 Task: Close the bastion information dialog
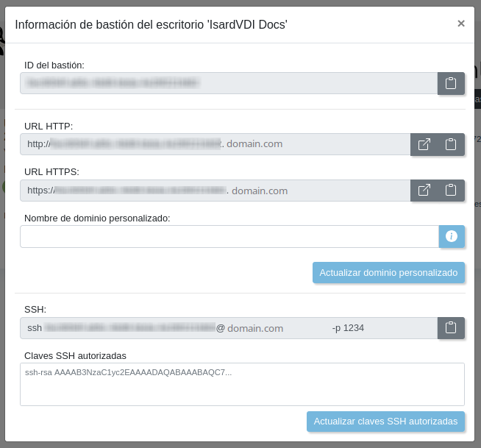pyautogui.click(x=461, y=24)
